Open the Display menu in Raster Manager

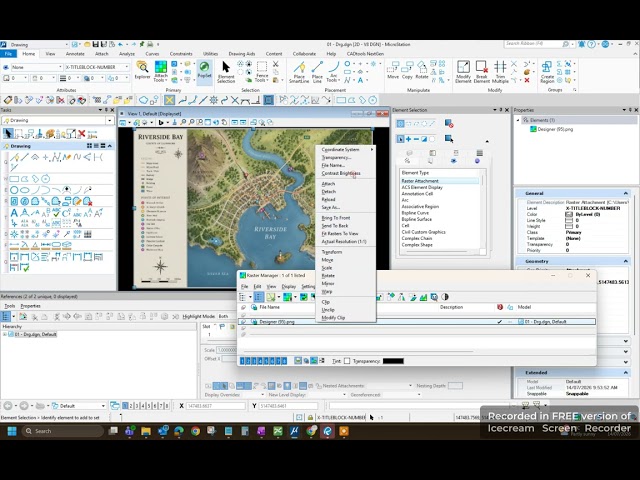coord(289,287)
